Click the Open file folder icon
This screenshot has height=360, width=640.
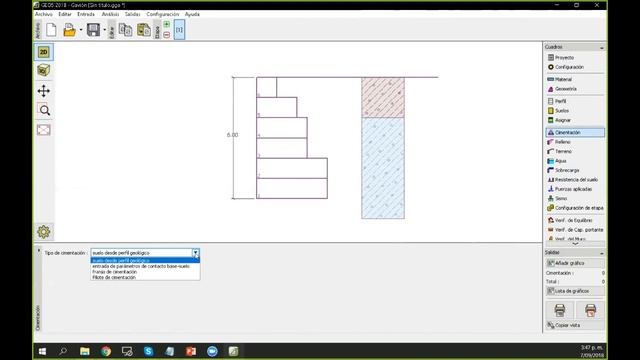[69, 30]
